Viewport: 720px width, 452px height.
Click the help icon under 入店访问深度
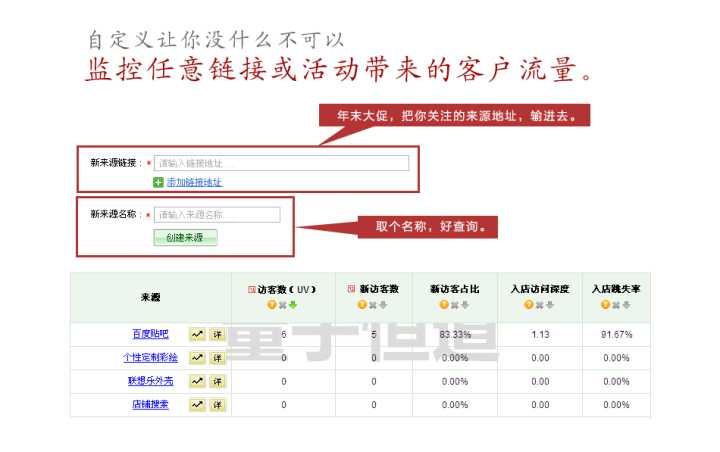[529, 305]
